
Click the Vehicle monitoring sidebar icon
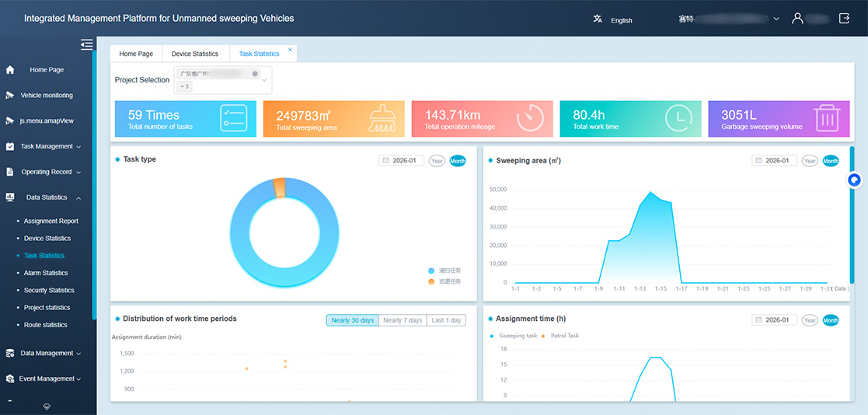click(10, 96)
